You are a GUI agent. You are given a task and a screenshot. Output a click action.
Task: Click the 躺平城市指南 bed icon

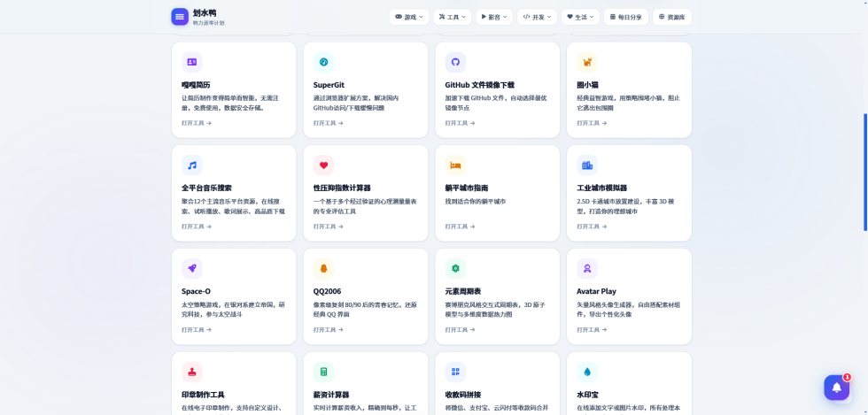pos(455,165)
